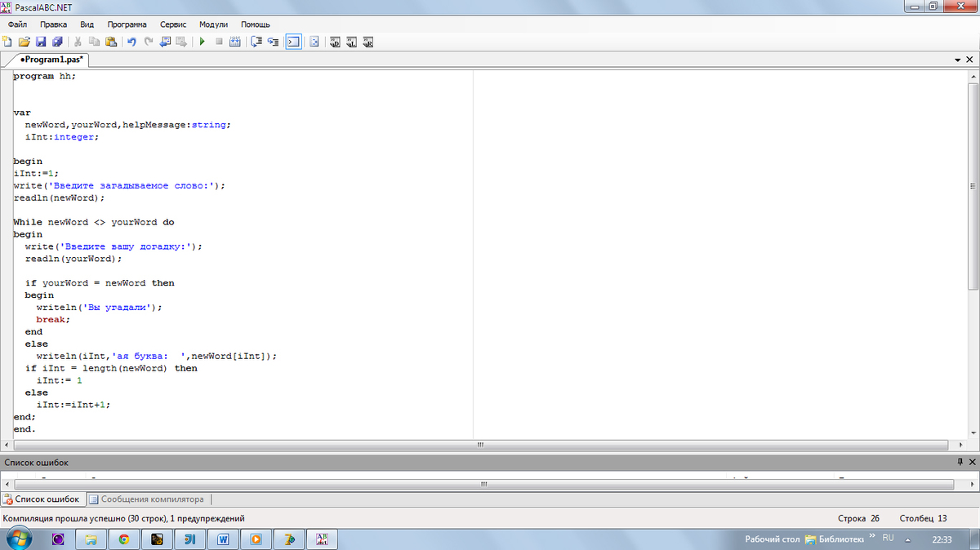Click the editor scrollbar up arrow
Viewport: 980px width, 550px height.
(973, 76)
